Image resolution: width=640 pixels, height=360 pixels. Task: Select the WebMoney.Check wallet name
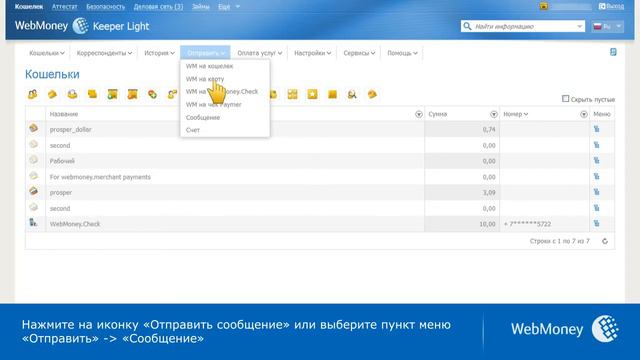click(x=75, y=224)
